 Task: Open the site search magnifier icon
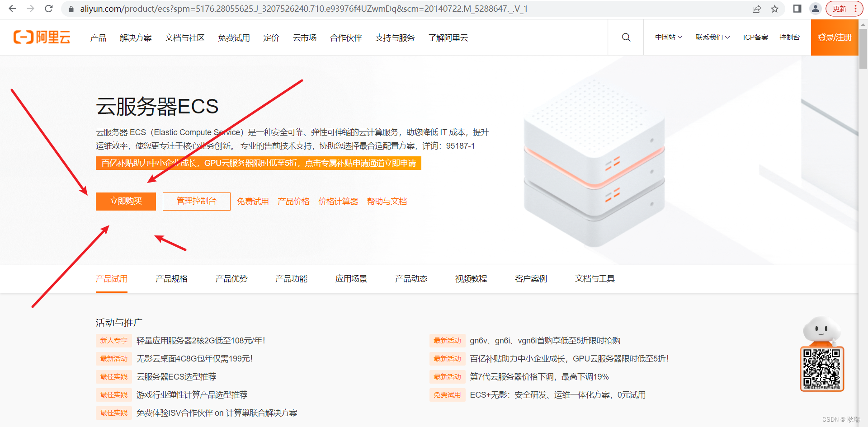pyautogui.click(x=626, y=37)
